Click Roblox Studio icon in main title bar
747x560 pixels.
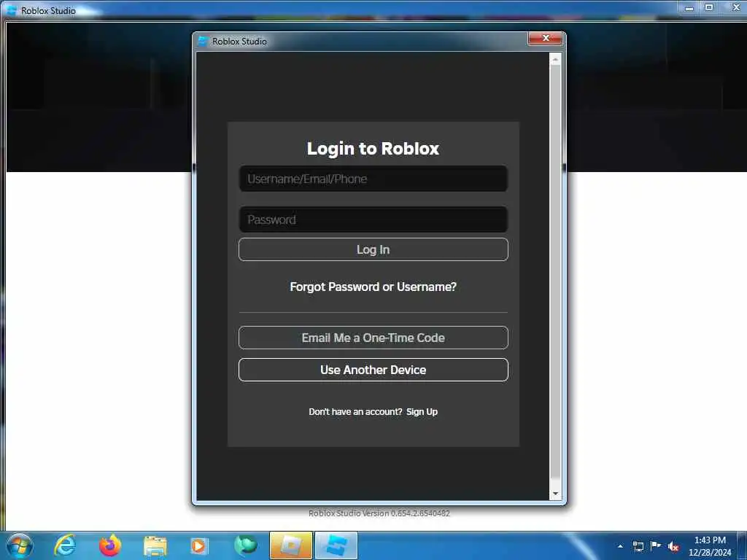pos(12,10)
